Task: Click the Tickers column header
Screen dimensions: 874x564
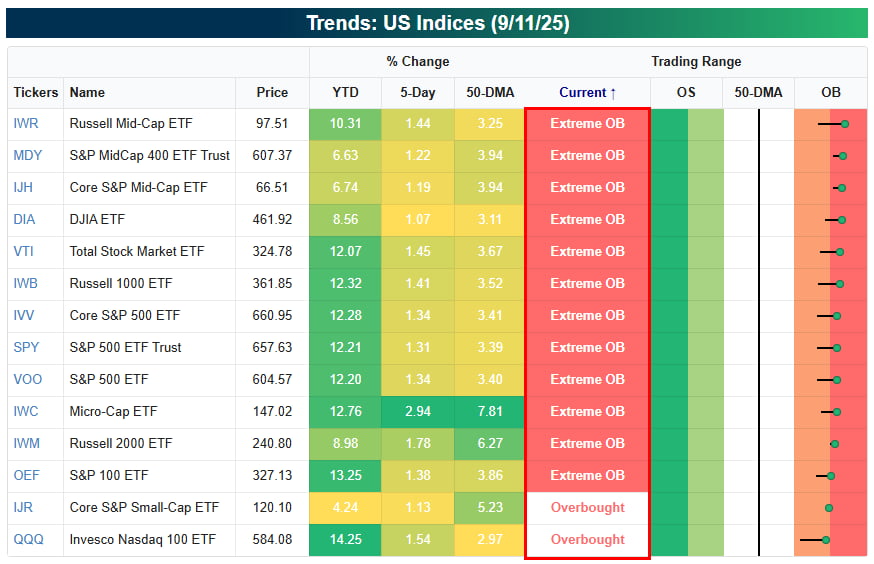Action: tap(36, 93)
